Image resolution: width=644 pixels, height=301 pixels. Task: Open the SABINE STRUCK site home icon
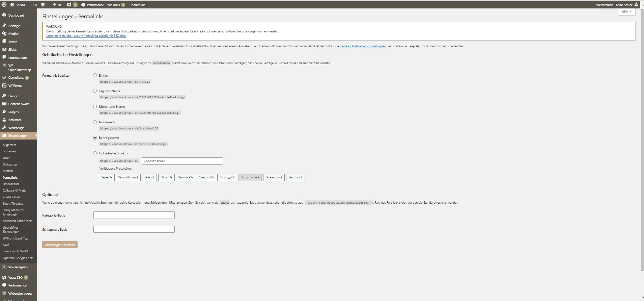(x=12, y=5)
